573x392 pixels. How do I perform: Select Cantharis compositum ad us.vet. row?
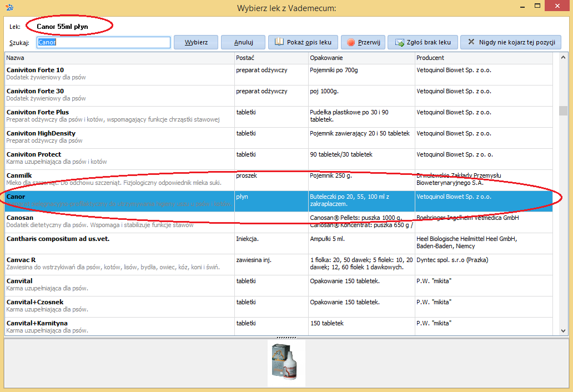tap(279, 244)
